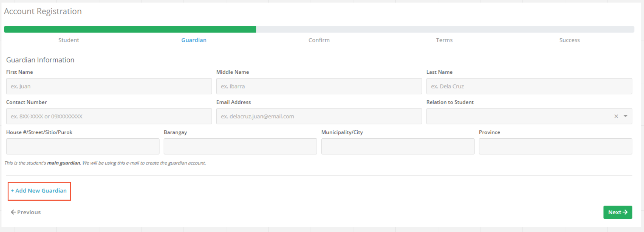Image resolution: width=644 pixels, height=232 pixels.
Task: Switch to the Confirm step
Action: (319, 40)
